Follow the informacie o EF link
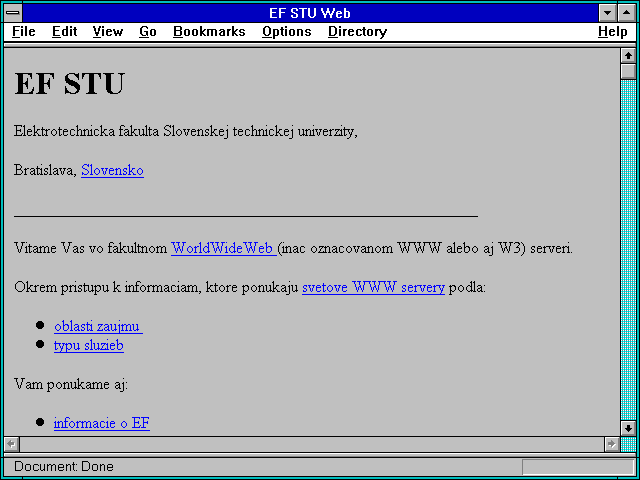The height and width of the screenshot is (480, 640). [x=102, y=423]
